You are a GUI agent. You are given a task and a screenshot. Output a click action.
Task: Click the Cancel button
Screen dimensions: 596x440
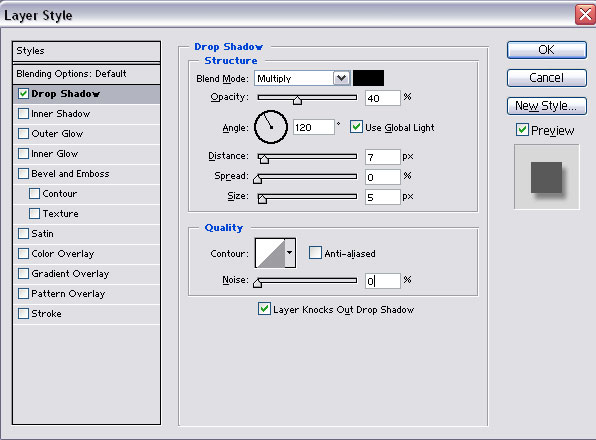pyautogui.click(x=547, y=78)
